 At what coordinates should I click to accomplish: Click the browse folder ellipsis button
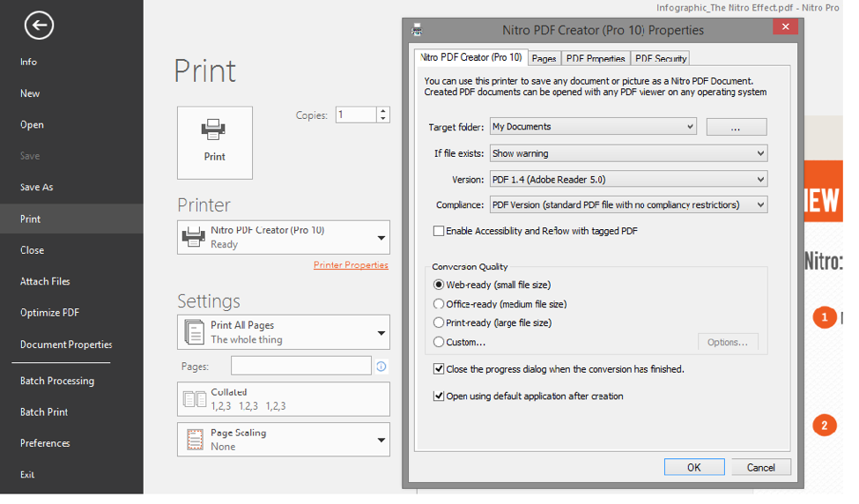tap(737, 127)
